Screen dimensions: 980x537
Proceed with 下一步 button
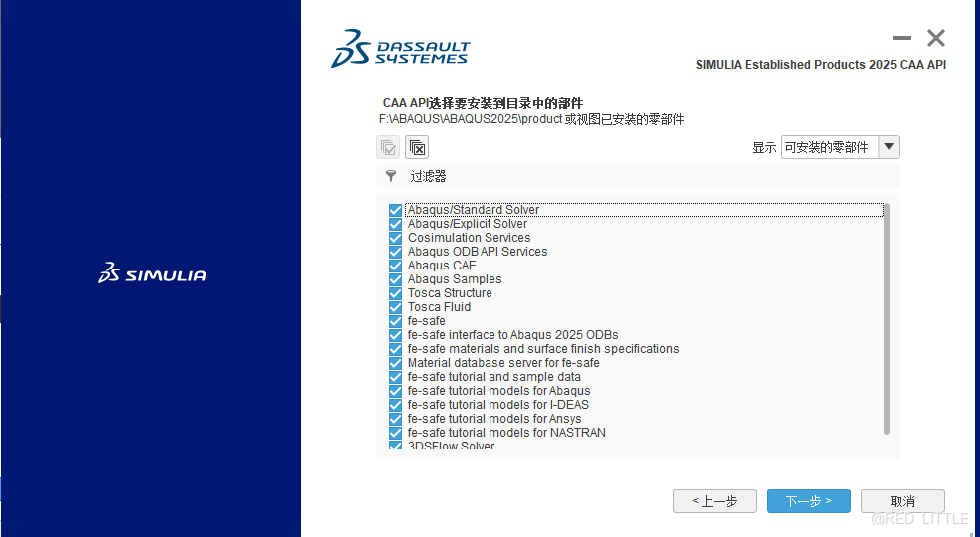[809, 501]
